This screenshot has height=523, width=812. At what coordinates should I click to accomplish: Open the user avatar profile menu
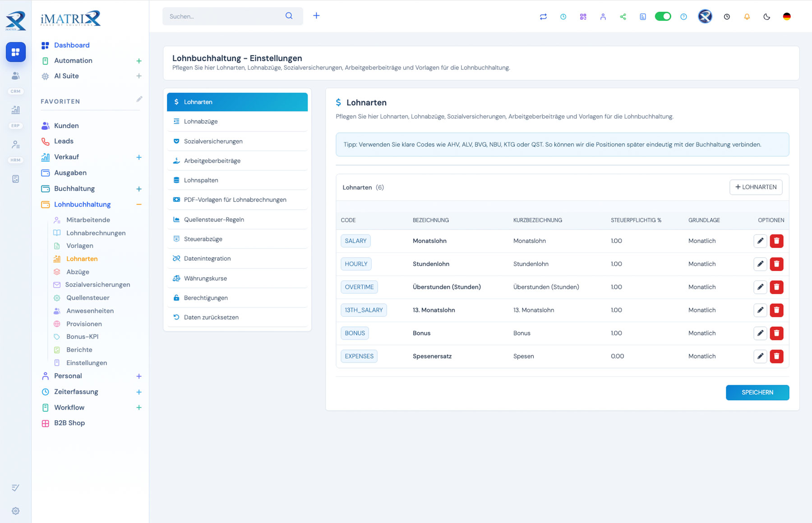coord(705,16)
